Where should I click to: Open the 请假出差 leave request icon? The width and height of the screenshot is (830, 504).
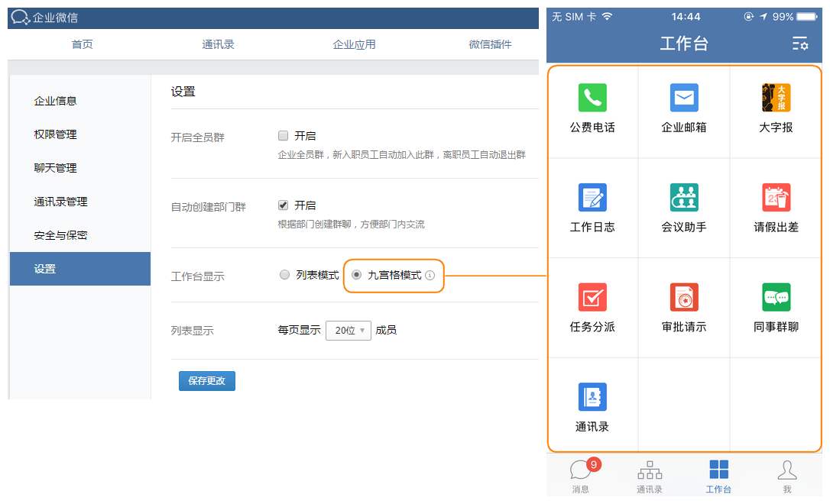pos(774,197)
